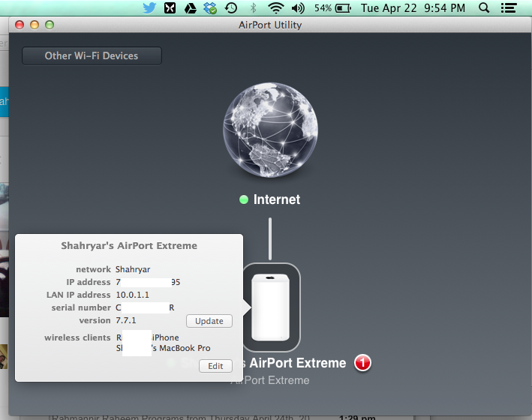This screenshot has height=420, width=532.
Task: Open the Wi-Fi status menu
Action: [276, 7]
